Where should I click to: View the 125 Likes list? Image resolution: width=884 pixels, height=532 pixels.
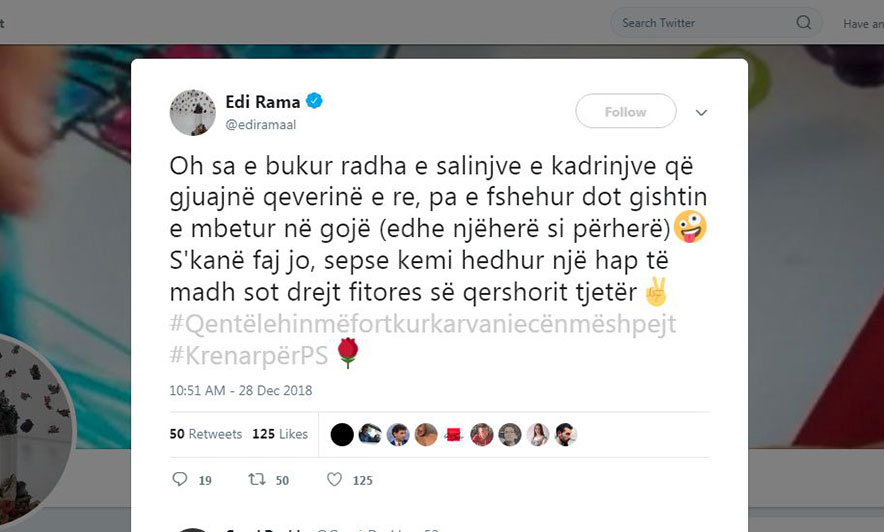coord(280,434)
